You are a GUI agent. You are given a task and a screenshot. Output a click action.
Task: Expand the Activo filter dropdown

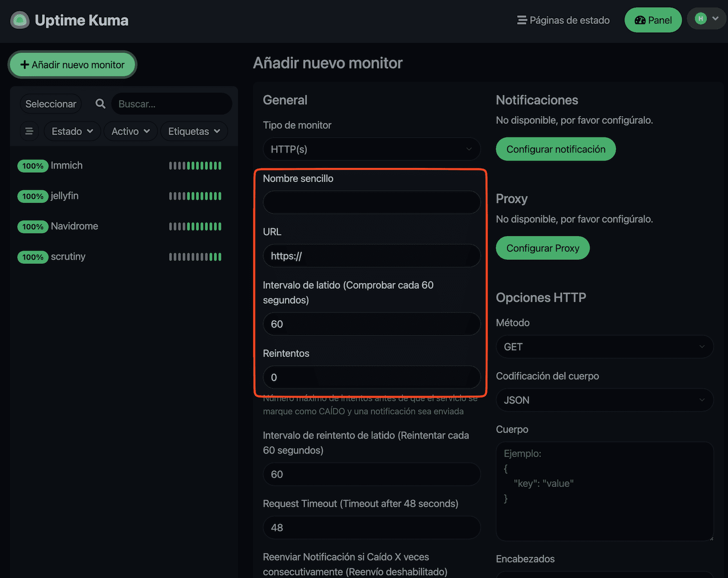[x=130, y=131]
